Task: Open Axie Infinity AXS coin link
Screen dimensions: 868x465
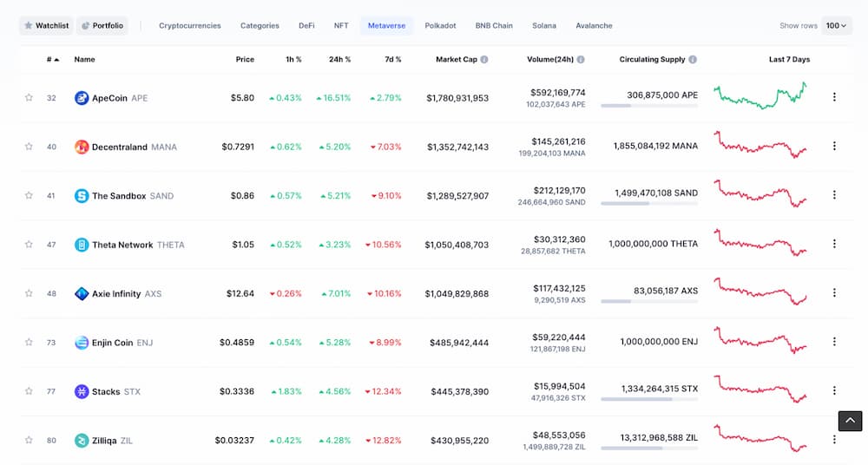Action: click(x=118, y=293)
